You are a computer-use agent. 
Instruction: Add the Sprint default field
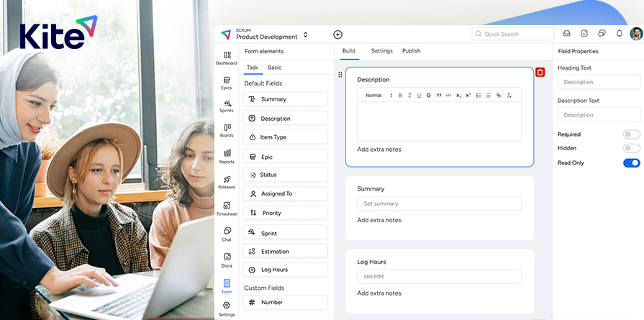tap(286, 232)
